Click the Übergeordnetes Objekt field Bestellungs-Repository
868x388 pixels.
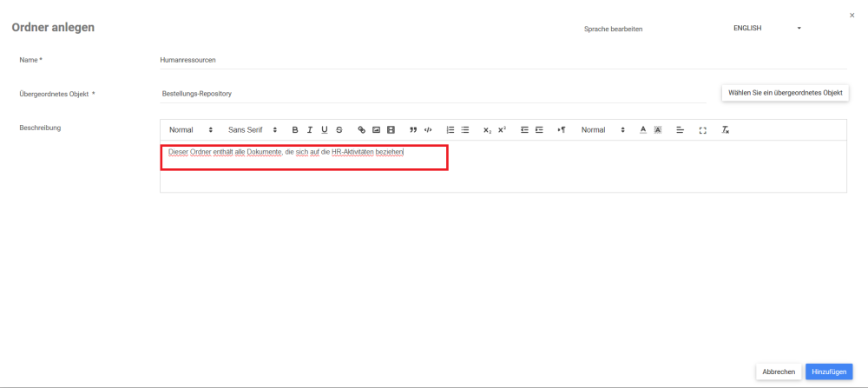coord(433,94)
